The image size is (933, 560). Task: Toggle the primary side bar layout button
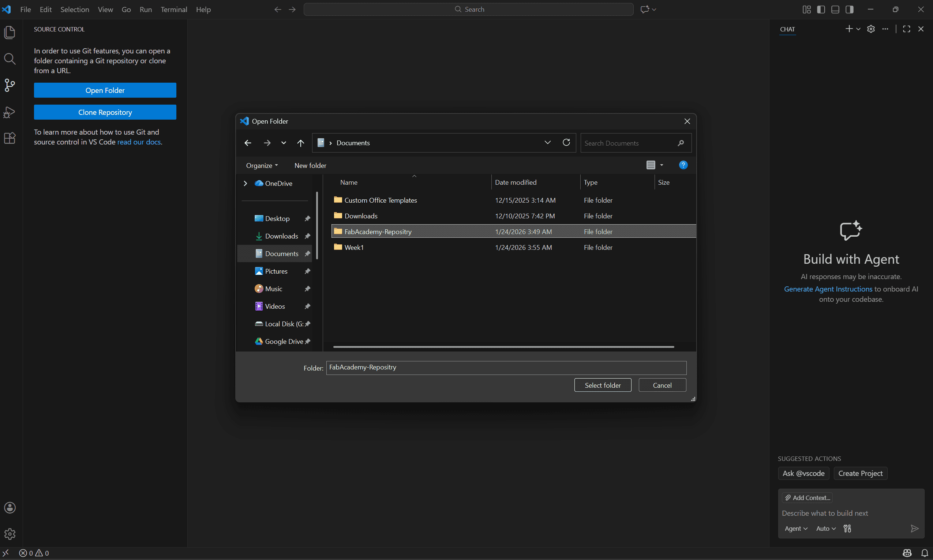tap(821, 10)
